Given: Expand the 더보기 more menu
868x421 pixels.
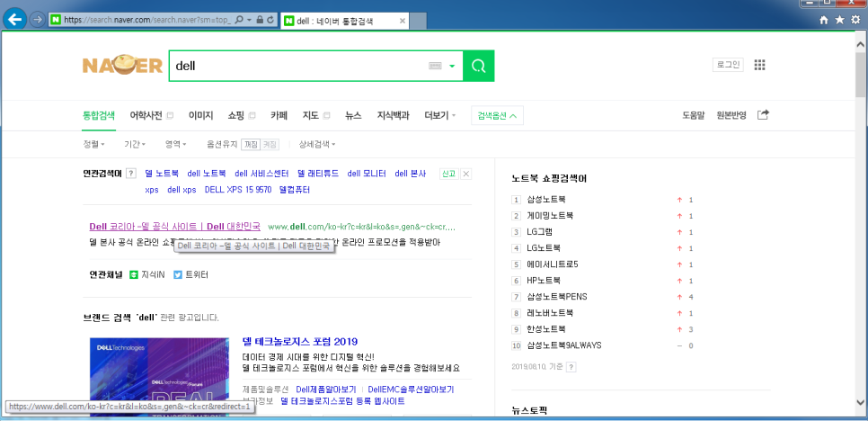Looking at the screenshot, I should click(440, 116).
